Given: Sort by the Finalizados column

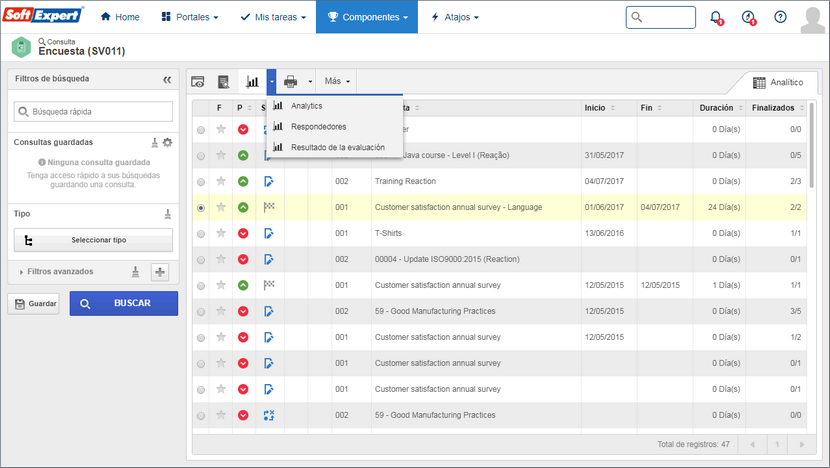Looking at the screenshot, I should 778,108.
